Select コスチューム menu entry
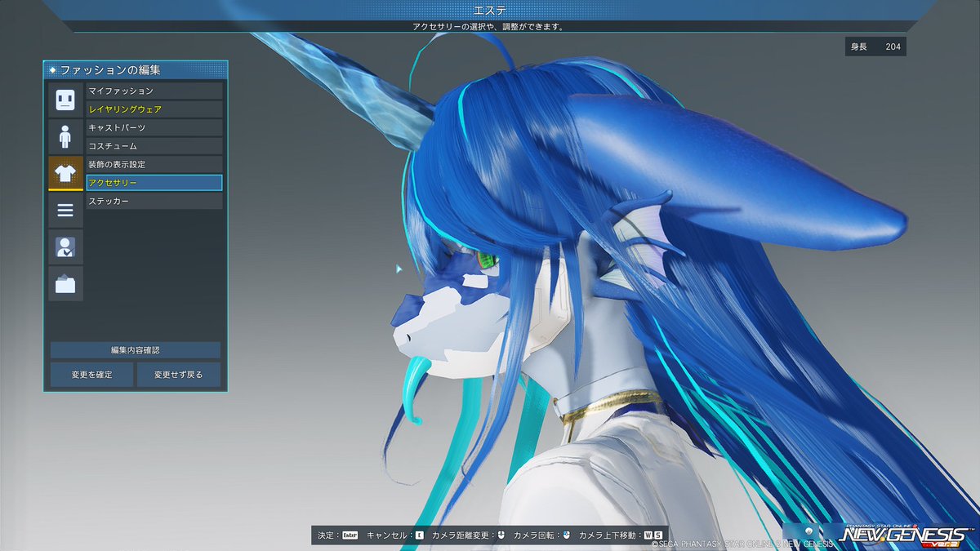Viewport: 980px width, 551px height. pyautogui.click(x=154, y=146)
